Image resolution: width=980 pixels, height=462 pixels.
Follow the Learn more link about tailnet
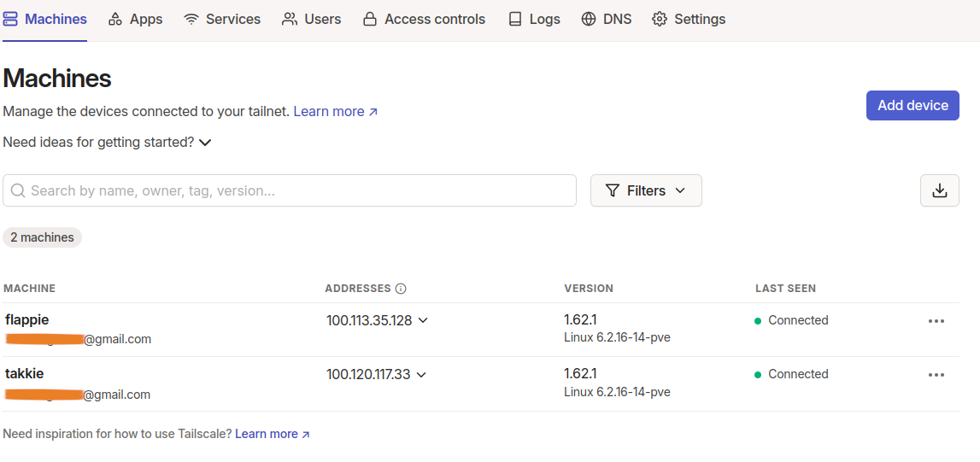point(336,112)
